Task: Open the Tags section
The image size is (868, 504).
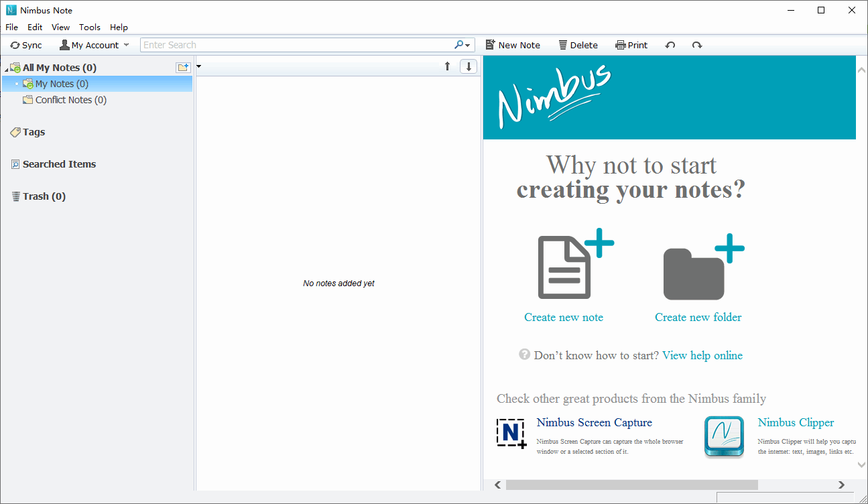Action: 27,132
